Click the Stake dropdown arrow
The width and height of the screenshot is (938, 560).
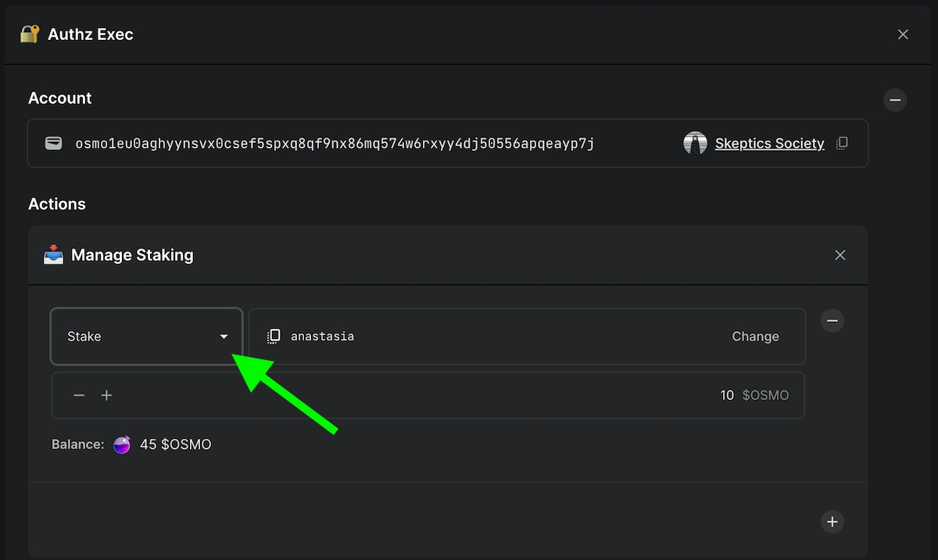point(224,337)
